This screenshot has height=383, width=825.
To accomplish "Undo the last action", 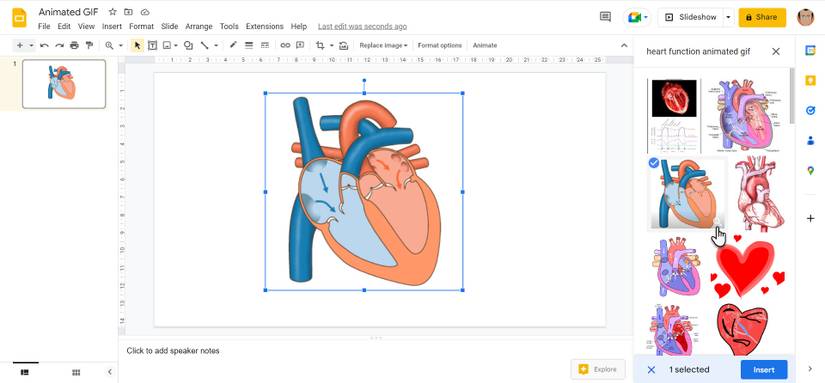I will (x=44, y=45).
